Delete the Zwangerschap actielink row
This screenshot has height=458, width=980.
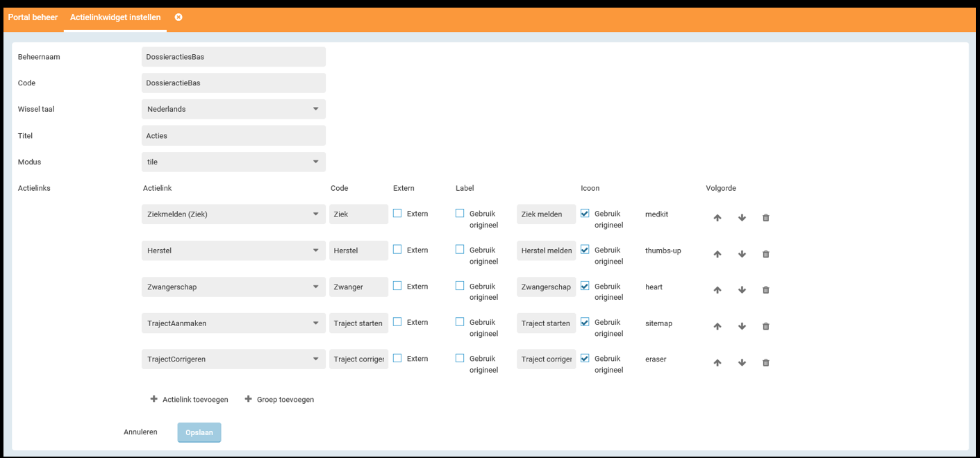[766, 290]
